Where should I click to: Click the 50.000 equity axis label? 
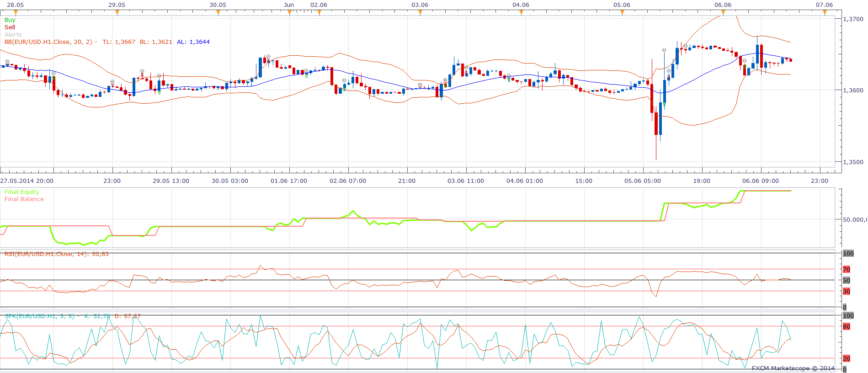coord(854,219)
